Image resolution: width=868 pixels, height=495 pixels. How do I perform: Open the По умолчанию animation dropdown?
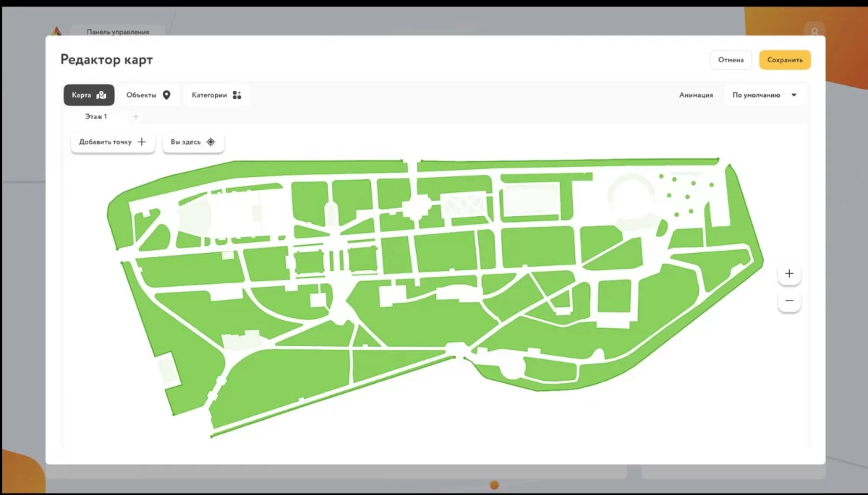point(765,95)
